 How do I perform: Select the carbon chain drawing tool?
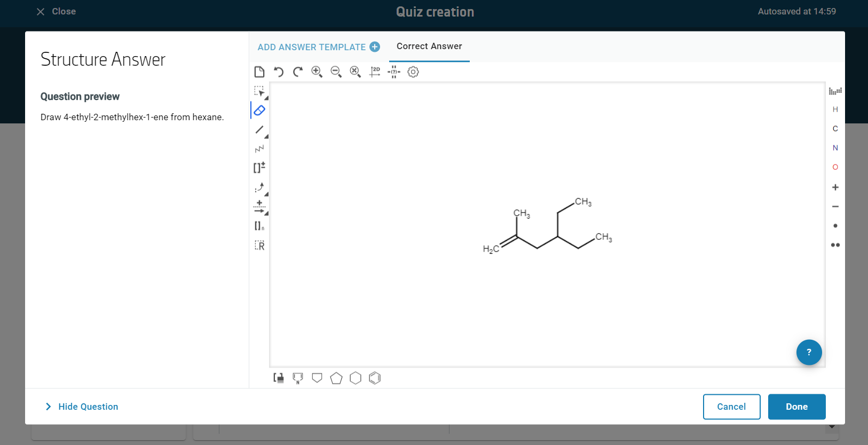[x=259, y=149]
